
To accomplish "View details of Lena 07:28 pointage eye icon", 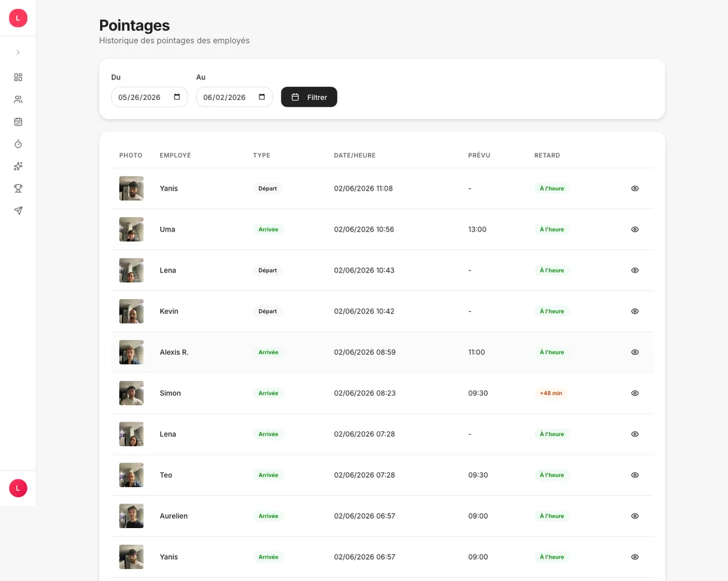I will [x=635, y=434].
